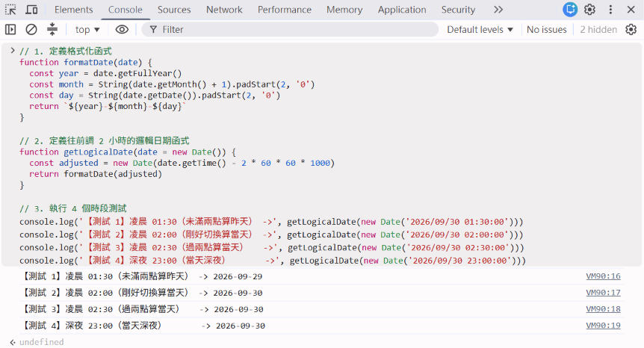Screen dimensions: 644x348
Task: Click the console.log line for 【測試 4】
Action: (273, 261)
